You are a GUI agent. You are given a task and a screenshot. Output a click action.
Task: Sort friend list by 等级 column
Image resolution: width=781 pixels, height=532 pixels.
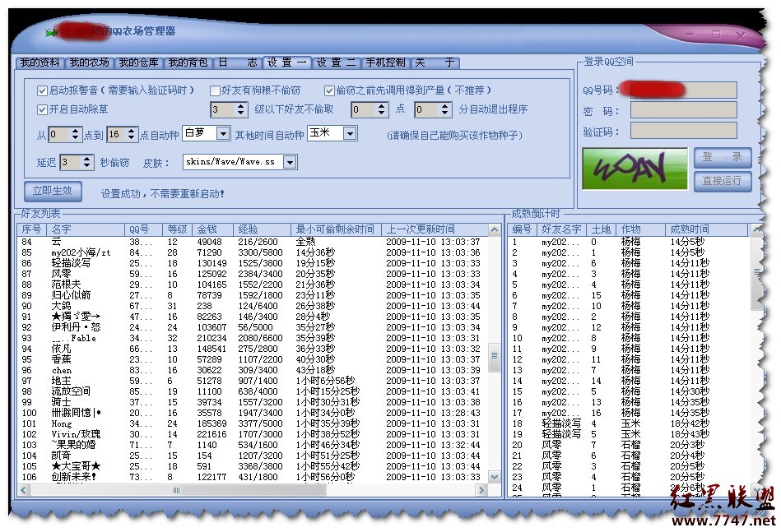pyautogui.click(x=178, y=229)
